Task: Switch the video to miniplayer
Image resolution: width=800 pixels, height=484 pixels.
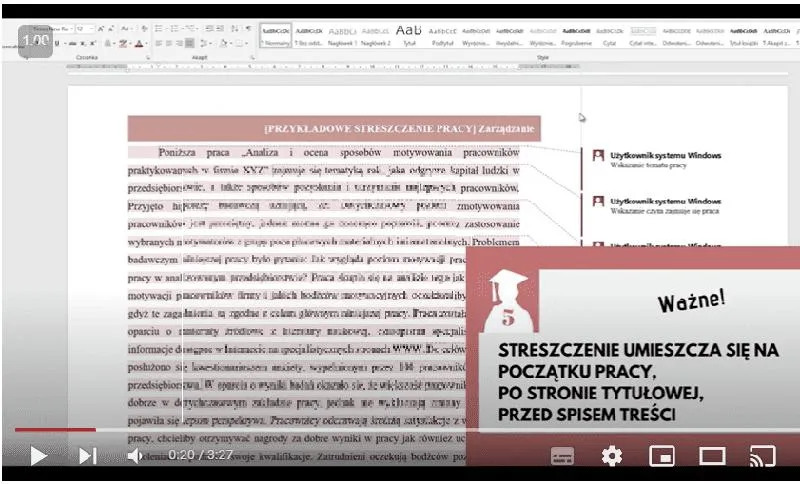Action: point(662,455)
